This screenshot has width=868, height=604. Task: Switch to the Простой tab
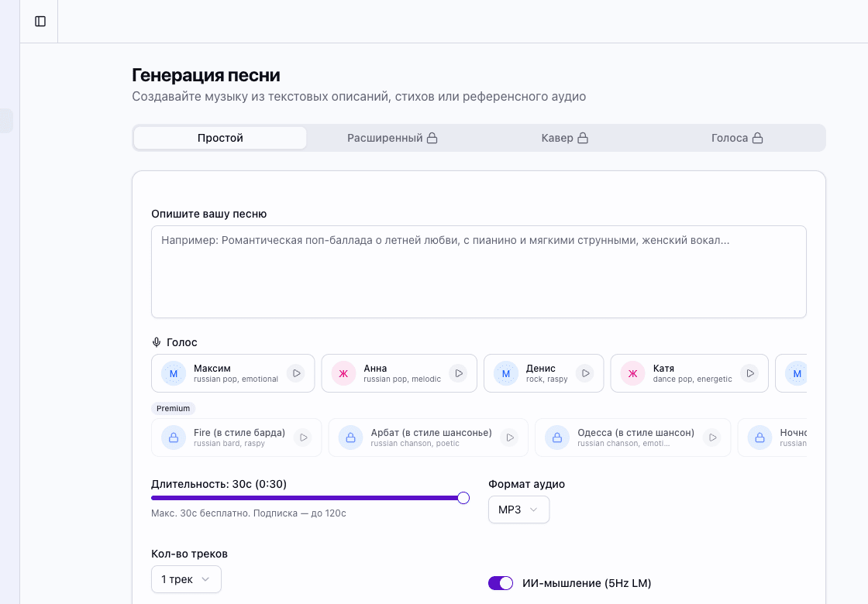click(x=220, y=138)
